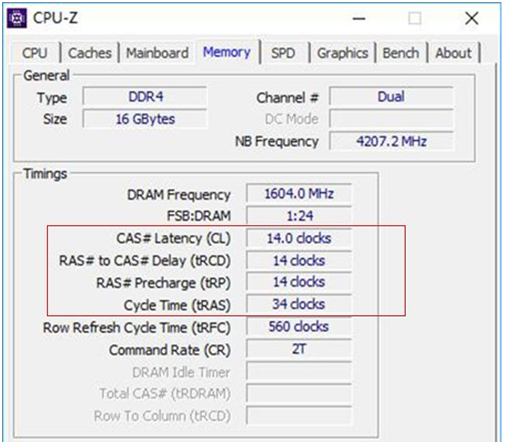
Task: Click the tRCD value field of 14 clocks
Action: (x=299, y=260)
